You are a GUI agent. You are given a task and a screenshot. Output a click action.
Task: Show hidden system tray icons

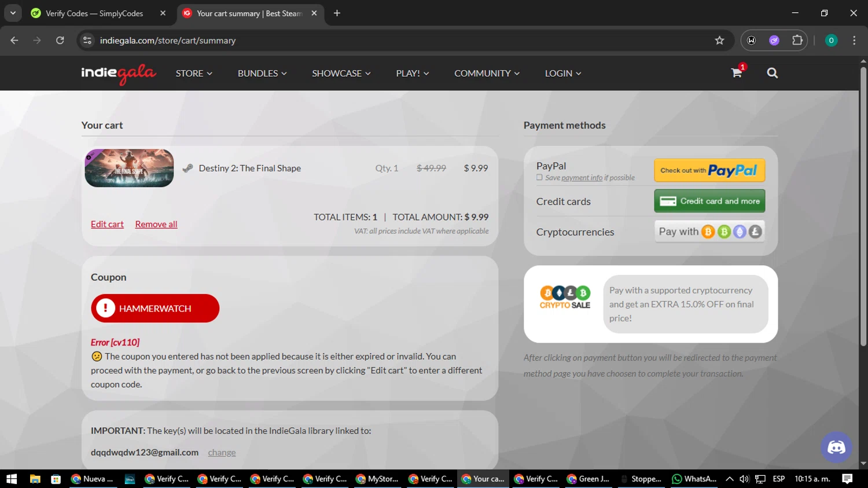point(729,479)
